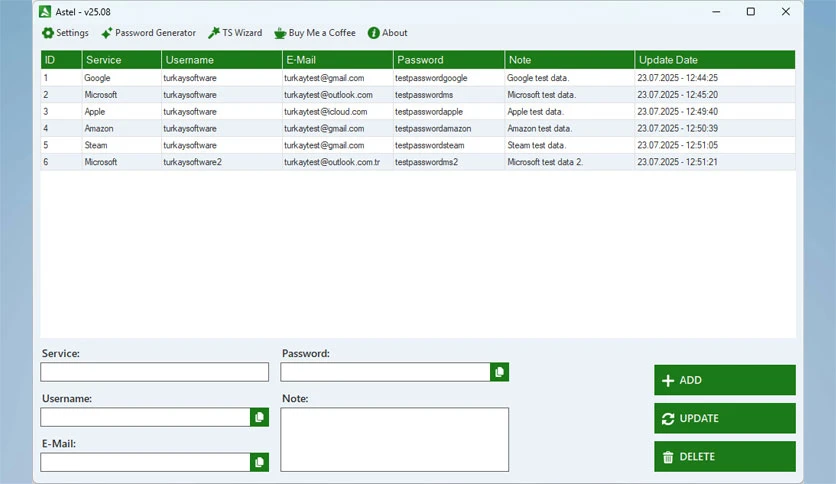Viewport: 836px width, 484px height.
Task: Open About info icon
Action: tap(374, 33)
